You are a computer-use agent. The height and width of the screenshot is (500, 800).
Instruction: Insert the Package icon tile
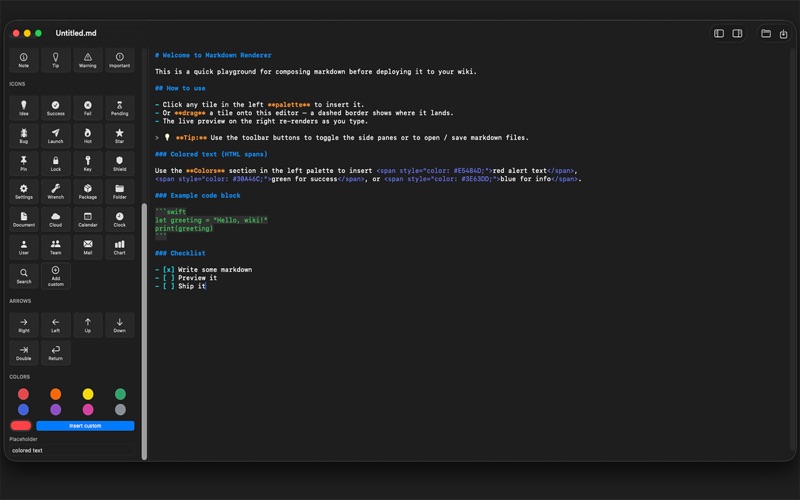click(88, 191)
